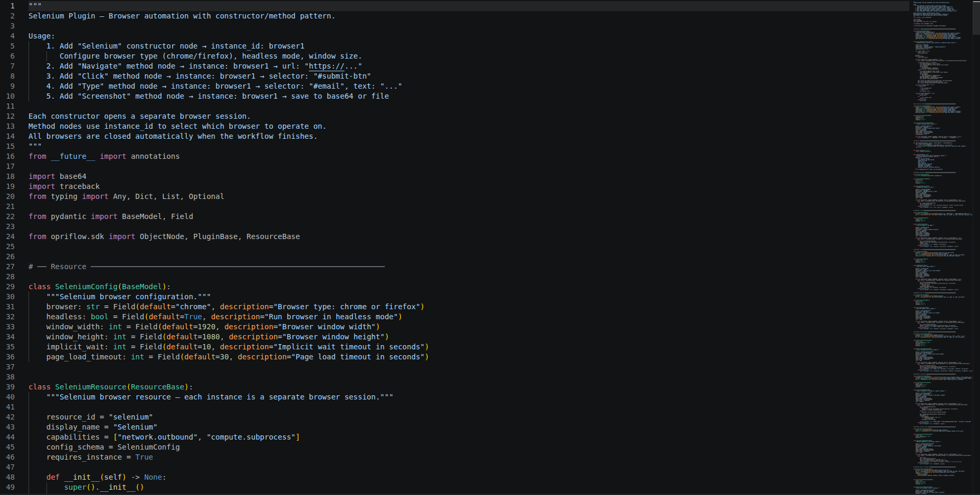Click the SeleniumResource class name
980x495 pixels.
click(x=91, y=387)
